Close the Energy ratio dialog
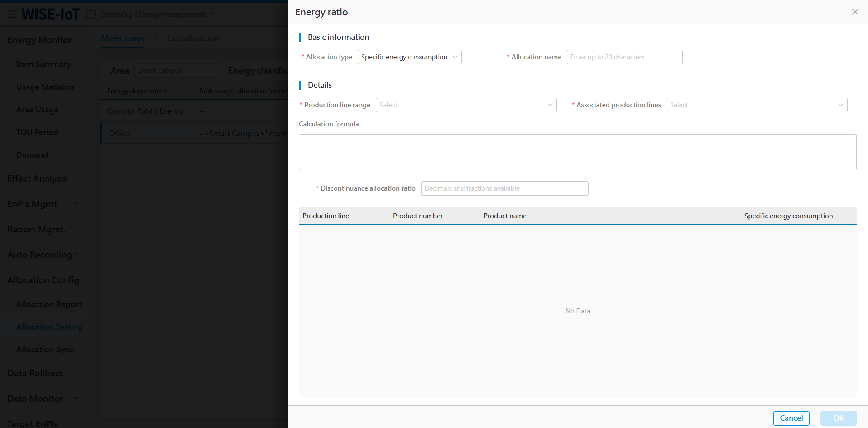 coord(855,12)
